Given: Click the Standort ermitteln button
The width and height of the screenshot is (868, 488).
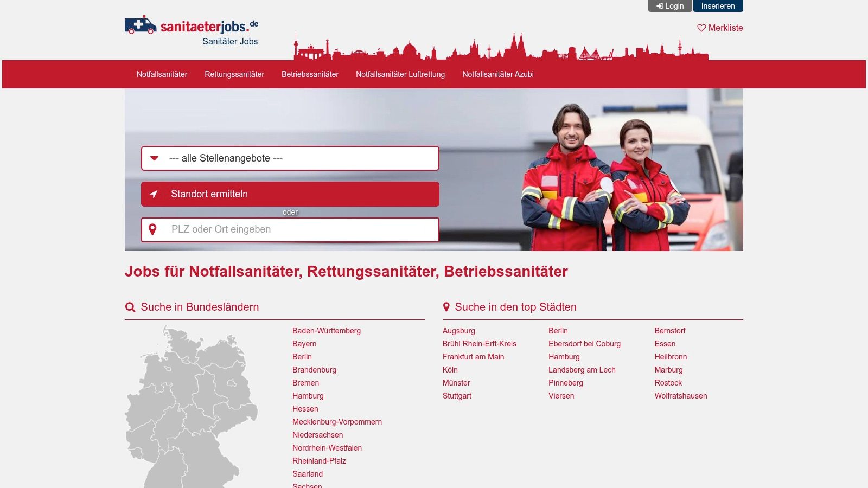Looking at the screenshot, I should 290,194.
